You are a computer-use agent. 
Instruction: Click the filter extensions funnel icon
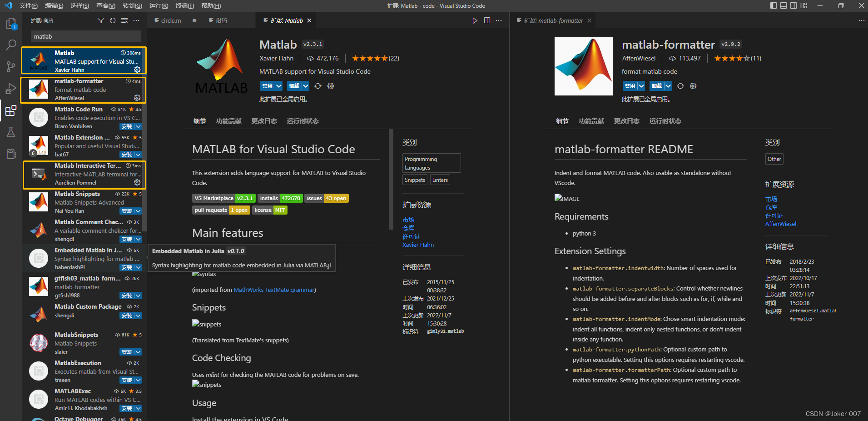point(101,20)
